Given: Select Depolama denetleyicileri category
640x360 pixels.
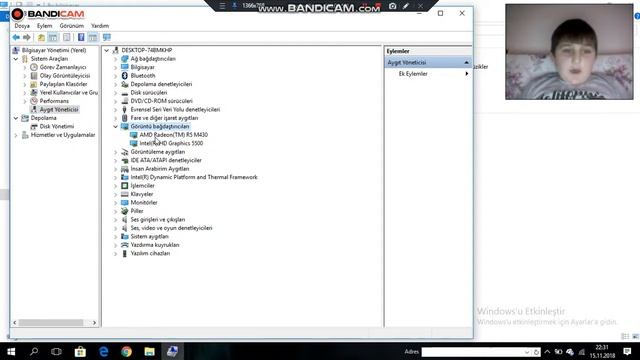Looking at the screenshot, I should point(161,84).
